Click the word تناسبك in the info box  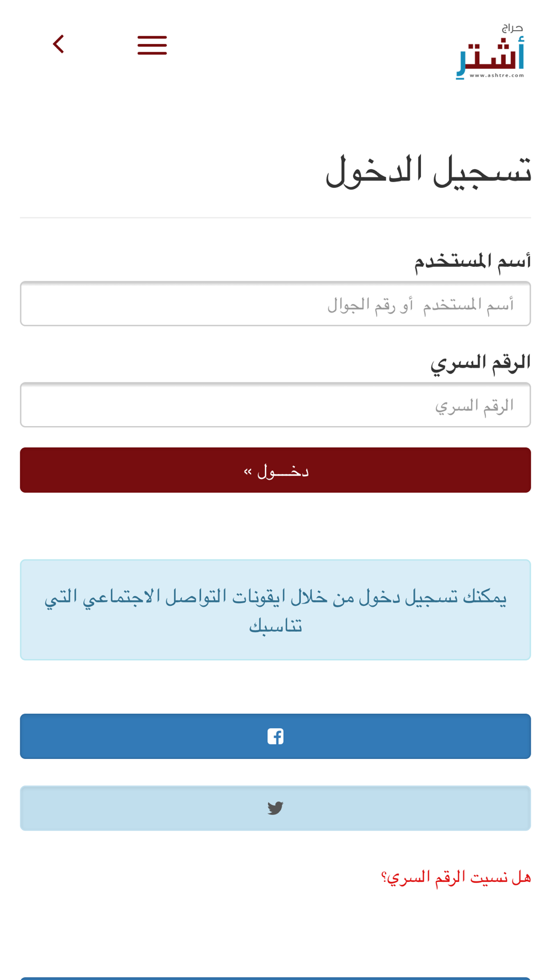(x=275, y=626)
